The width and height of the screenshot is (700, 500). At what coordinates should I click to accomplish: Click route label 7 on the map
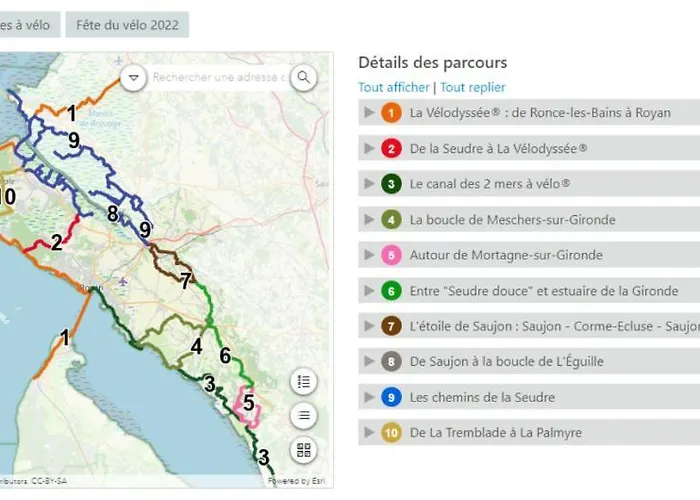(185, 281)
